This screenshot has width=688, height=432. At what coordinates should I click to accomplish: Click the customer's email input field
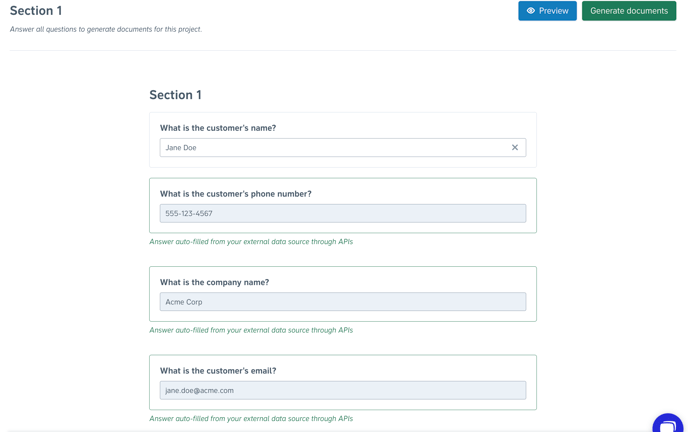click(x=343, y=390)
